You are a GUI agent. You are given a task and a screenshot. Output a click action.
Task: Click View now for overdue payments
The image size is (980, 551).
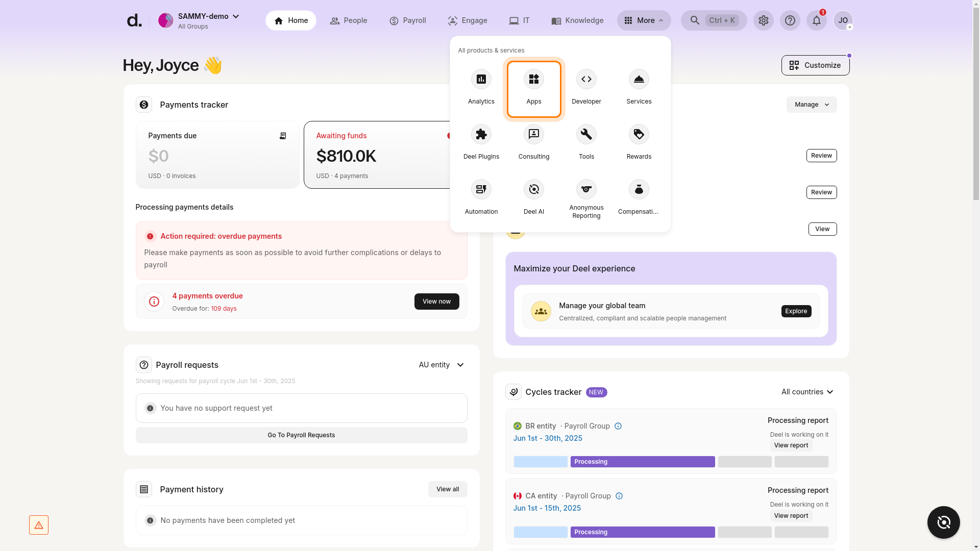(436, 302)
